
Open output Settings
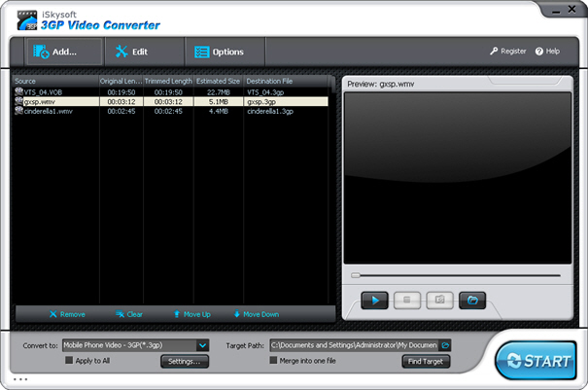point(185,362)
